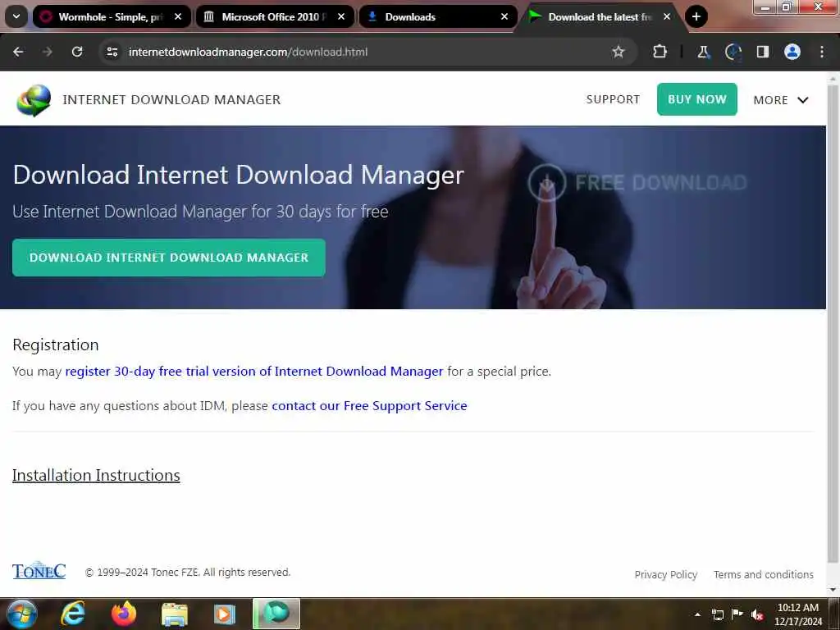Click the free download circle icon in the banner
Viewport: 840px width, 630px height.
click(546, 183)
